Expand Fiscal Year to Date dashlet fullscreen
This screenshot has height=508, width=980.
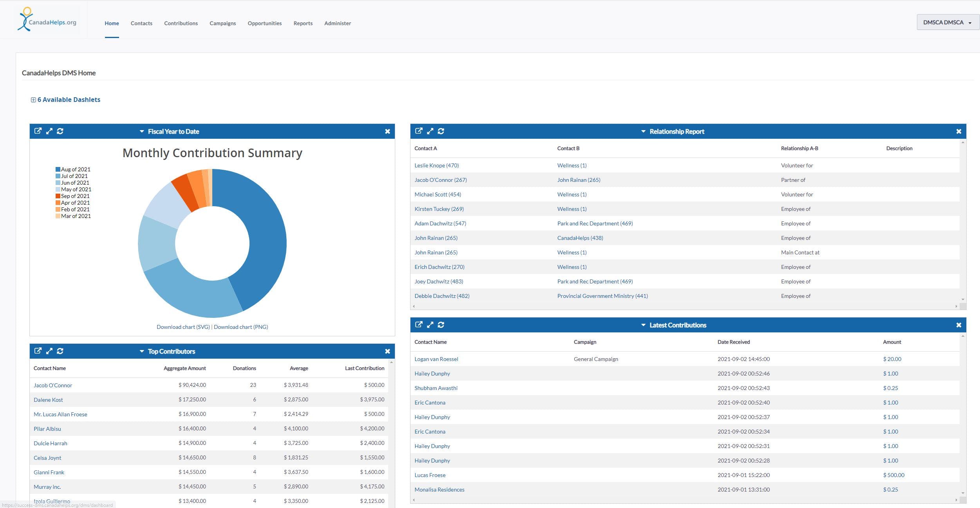coord(49,131)
